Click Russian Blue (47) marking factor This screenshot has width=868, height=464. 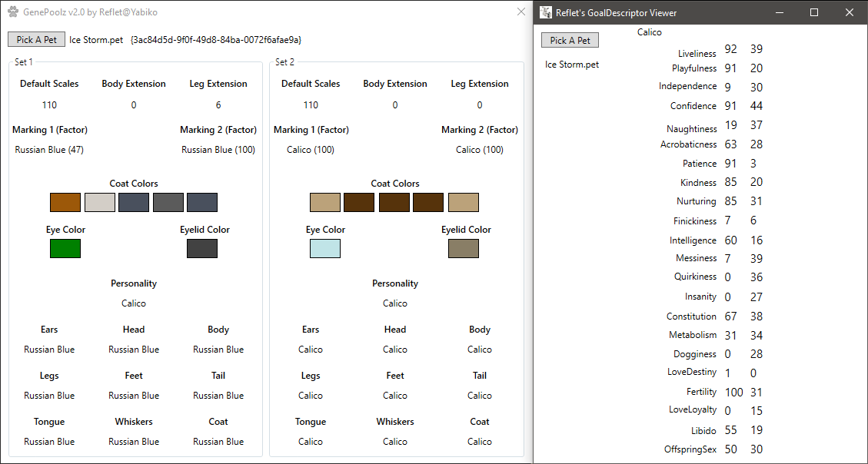49,150
